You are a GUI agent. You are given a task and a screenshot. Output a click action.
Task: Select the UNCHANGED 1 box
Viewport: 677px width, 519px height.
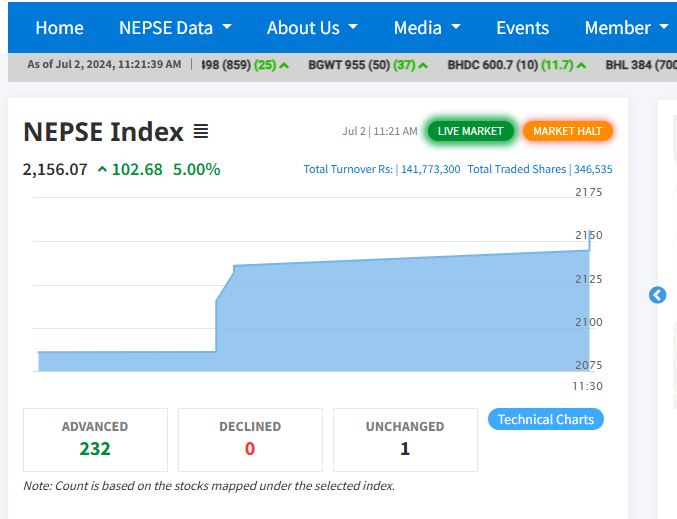[x=405, y=440]
